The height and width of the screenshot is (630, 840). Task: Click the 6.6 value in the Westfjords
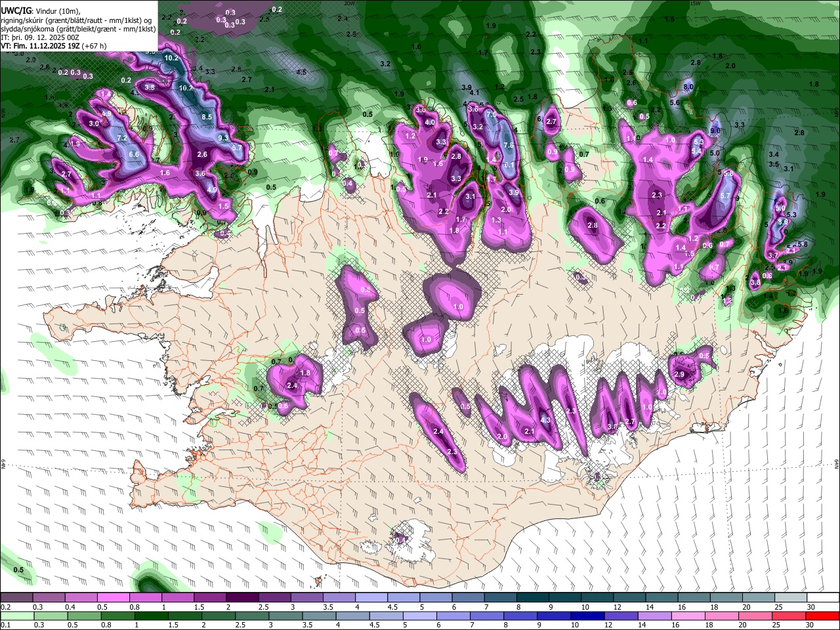135,154
